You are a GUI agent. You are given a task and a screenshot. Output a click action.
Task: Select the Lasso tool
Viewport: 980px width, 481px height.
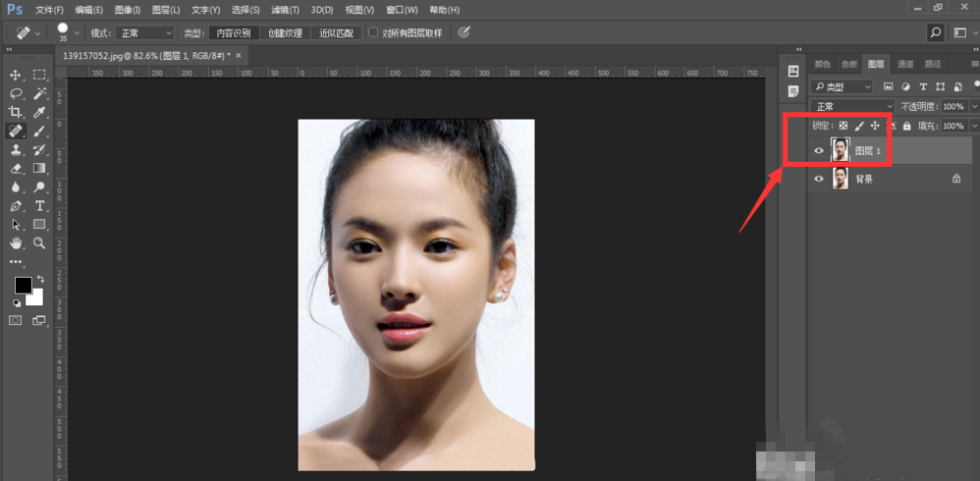(x=16, y=93)
